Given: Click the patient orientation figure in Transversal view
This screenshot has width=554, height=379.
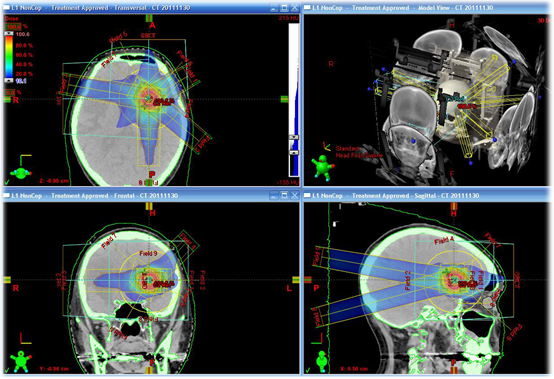Looking at the screenshot, I should (x=20, y=173).
